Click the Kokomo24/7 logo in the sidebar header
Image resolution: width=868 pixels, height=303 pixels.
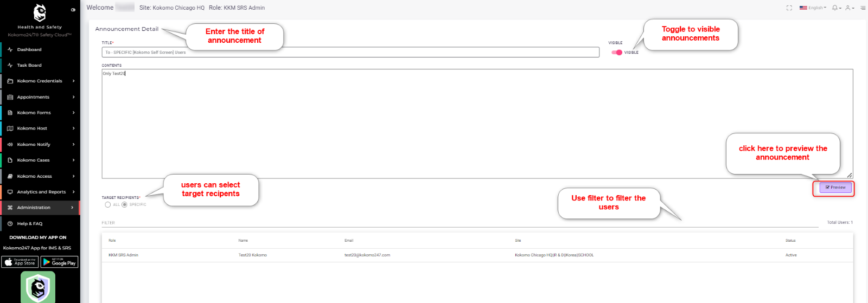tap(40, 12)
